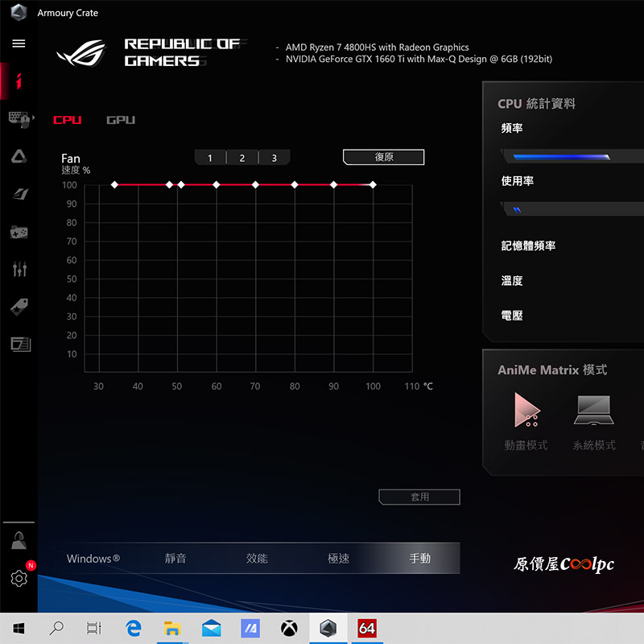Image resolution: width=644 pixels, height=644 pixels.
Task: Open the Game Library controller icon
Action: (x=19, y=232)
